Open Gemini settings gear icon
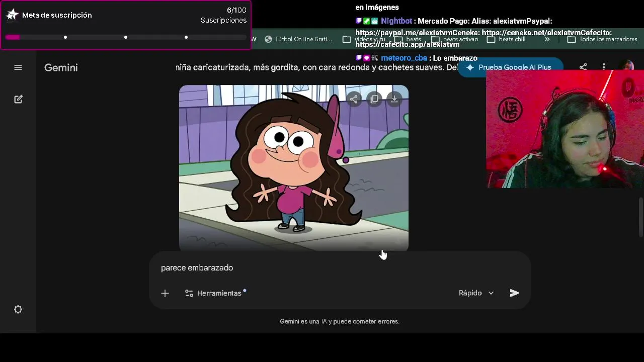Image resolution: width=644 pixels, height=362 pixels. pyautogui.click(x=18, y=309)
